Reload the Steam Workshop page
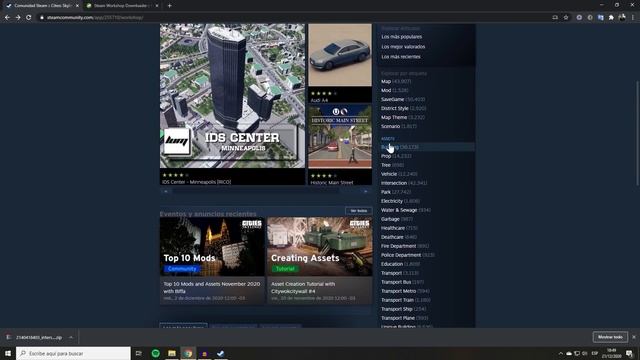Screen dimensions: 640x360 [29, 18]
